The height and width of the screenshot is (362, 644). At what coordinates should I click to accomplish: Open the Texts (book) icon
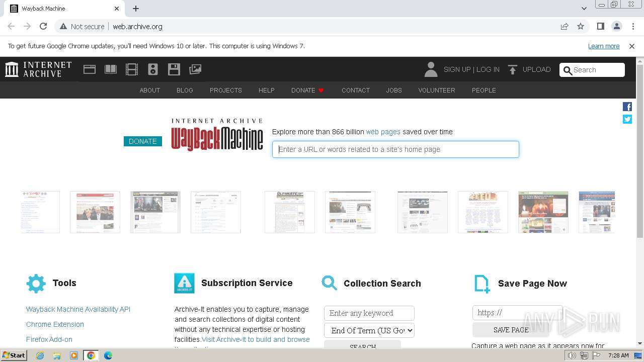tap(111, 69)
